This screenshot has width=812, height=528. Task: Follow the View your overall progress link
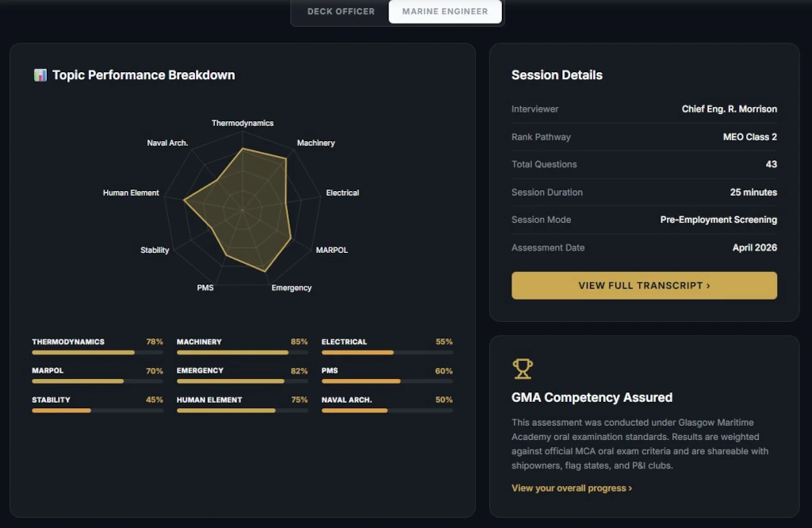click(571, 488)
